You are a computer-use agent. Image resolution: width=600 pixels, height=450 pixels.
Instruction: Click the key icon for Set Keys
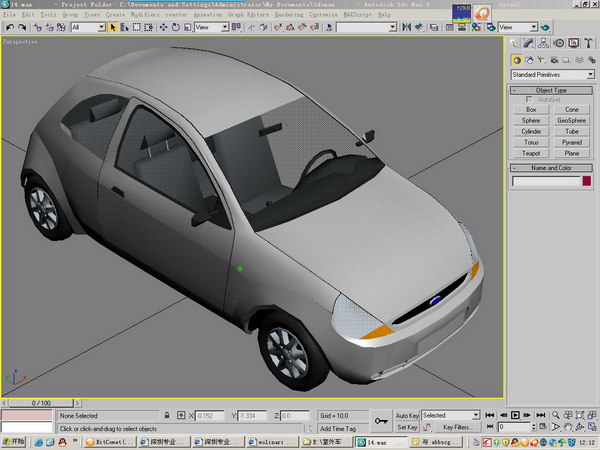(x=380, y=420)
